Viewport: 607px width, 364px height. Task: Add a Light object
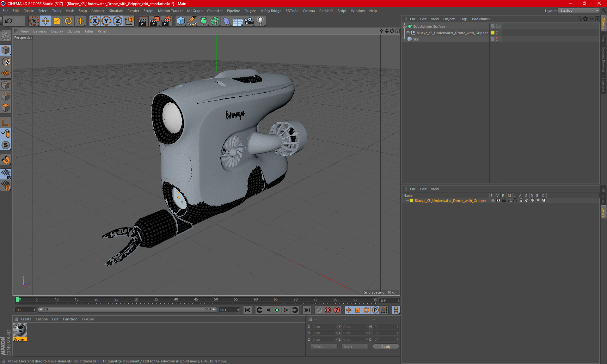pyautogui.click(x=260, y=21)
